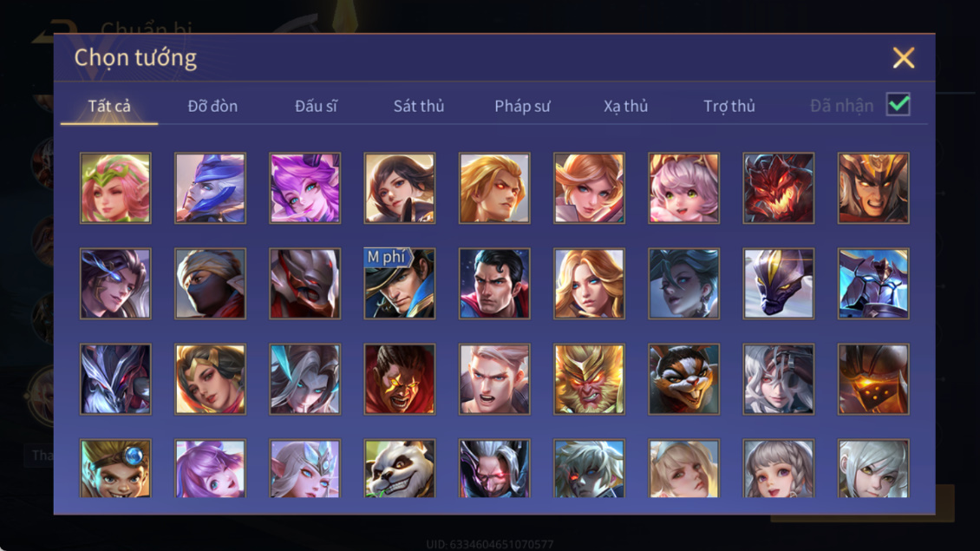Image resolution: width=980 pixels, height=551 pixels.
Task: Pick the raccoon-like hero portrait
Action: tap(683, 378)
